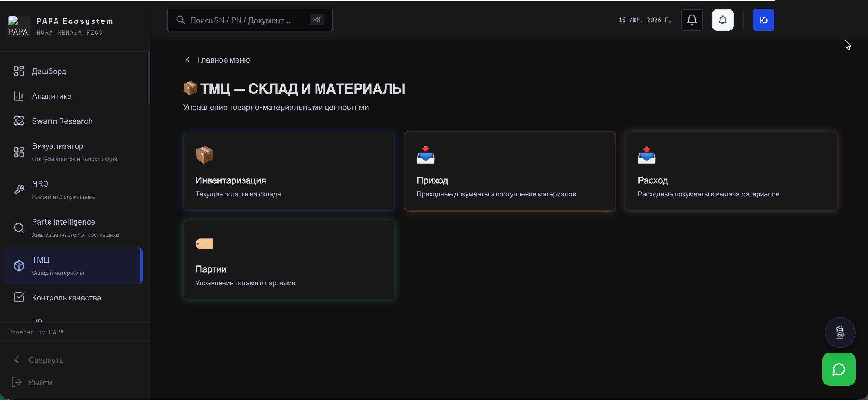Image resolution: width=868 pixels, height=400 pixels.
Task: Click PAPA Ecosystem title text
Action: 75,21
